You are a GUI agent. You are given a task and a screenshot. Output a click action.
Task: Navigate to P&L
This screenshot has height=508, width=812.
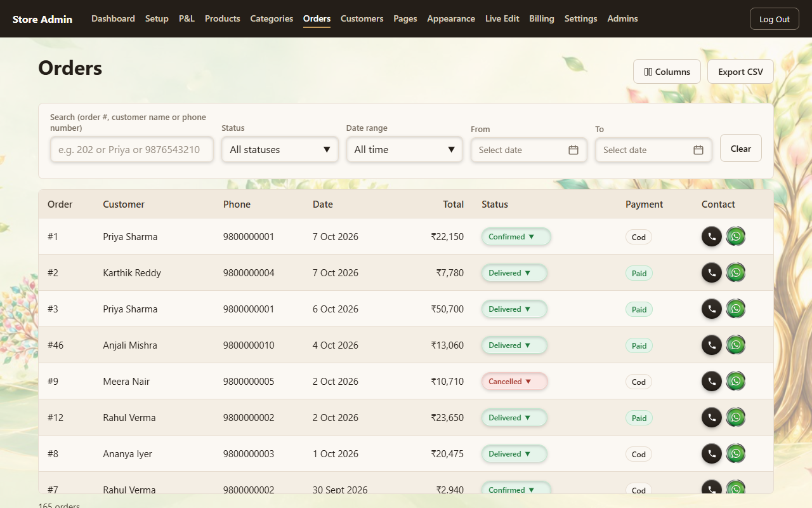coord(187,19)
